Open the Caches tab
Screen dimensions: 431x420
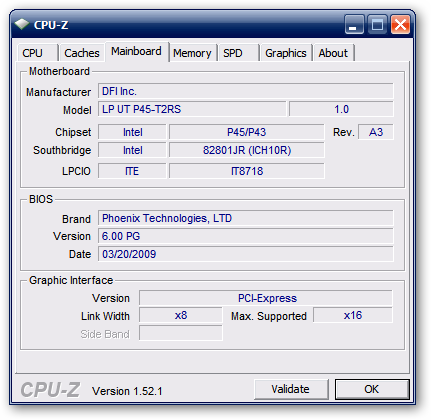(x=82, y=53)
